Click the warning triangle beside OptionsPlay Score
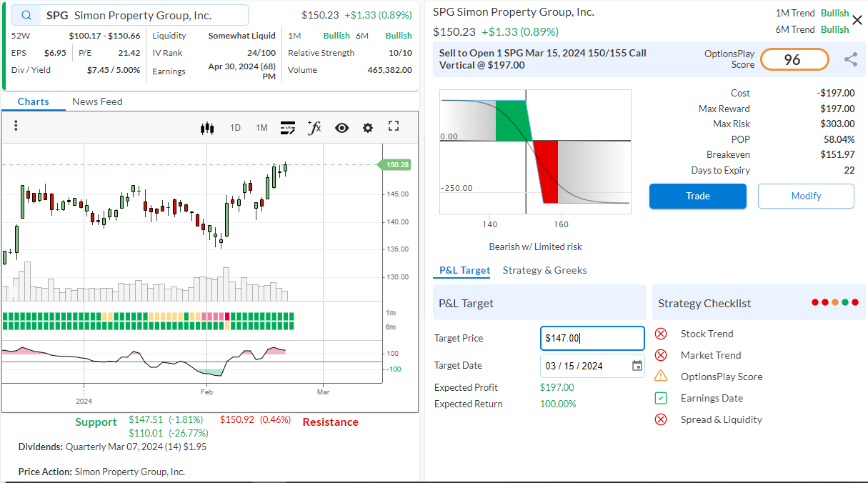 (661, 376)
